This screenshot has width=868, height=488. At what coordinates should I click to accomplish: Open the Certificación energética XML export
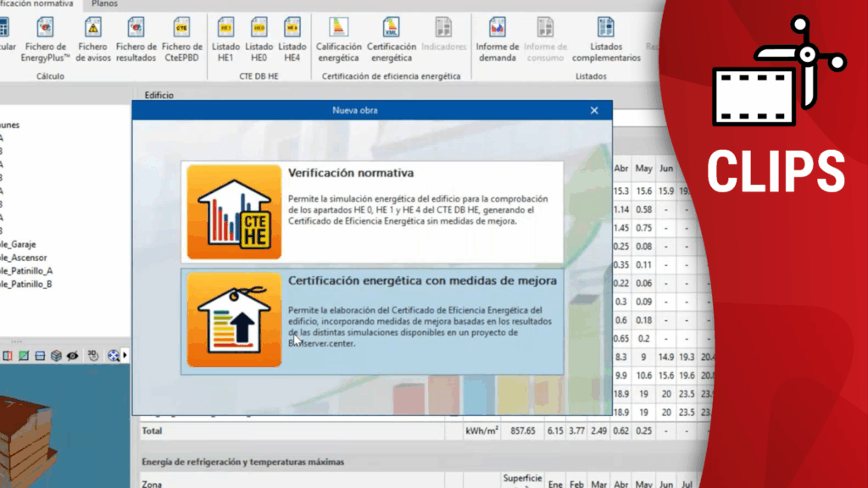click(x=391, y=40)
